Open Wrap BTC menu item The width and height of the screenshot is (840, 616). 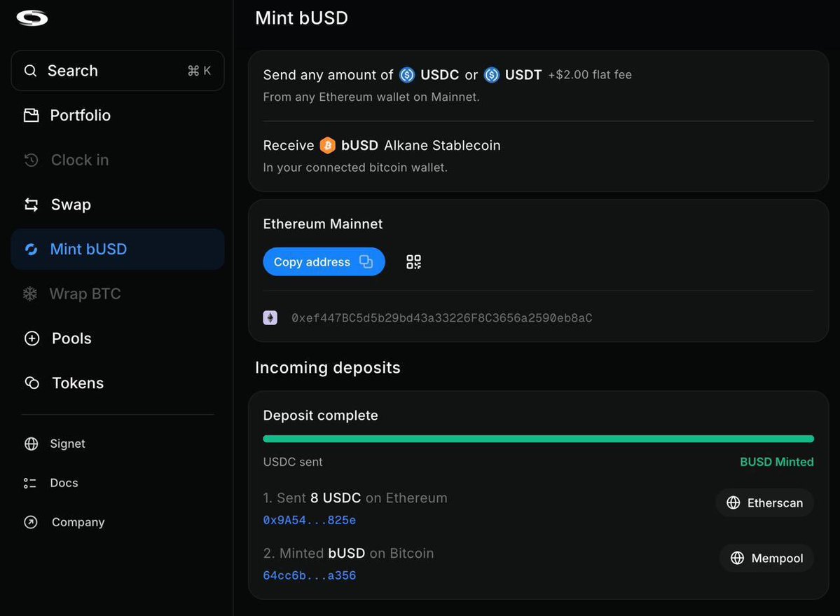coord(117,294)
